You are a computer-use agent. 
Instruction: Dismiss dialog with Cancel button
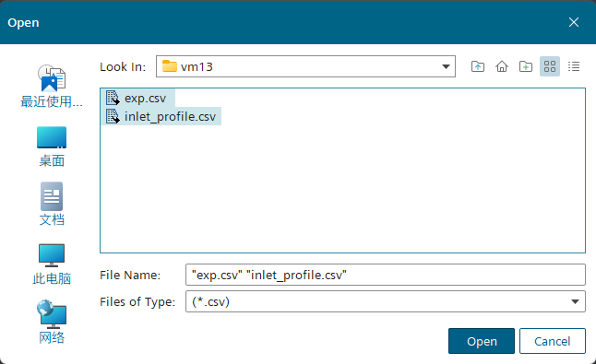pyautogui.click(x=553, y=341)
